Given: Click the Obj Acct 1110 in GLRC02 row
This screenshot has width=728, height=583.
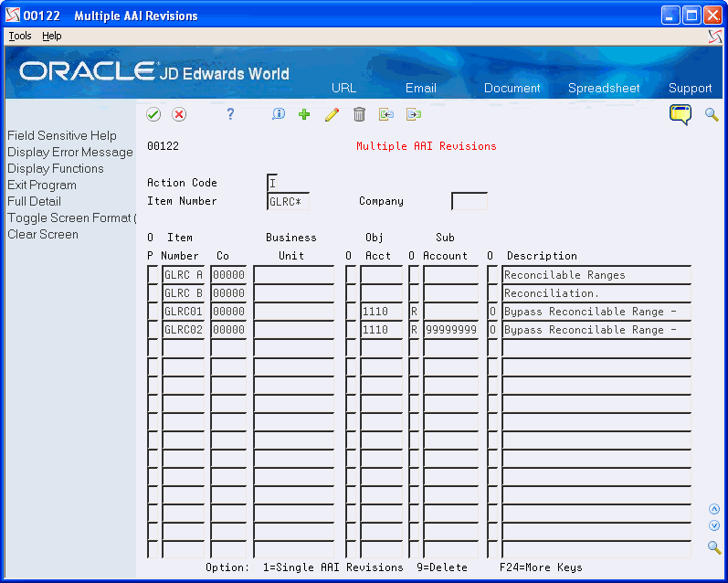Looking at the screenshot, I should [x=382, y=329].
